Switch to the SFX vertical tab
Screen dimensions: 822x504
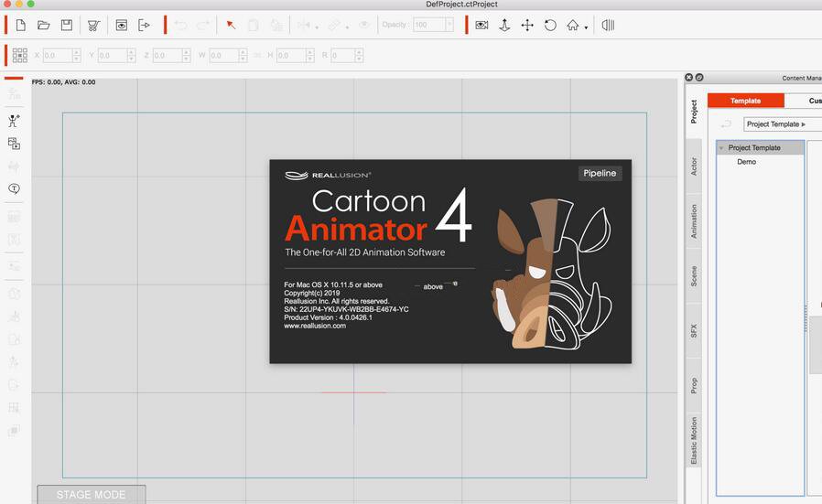694,330
